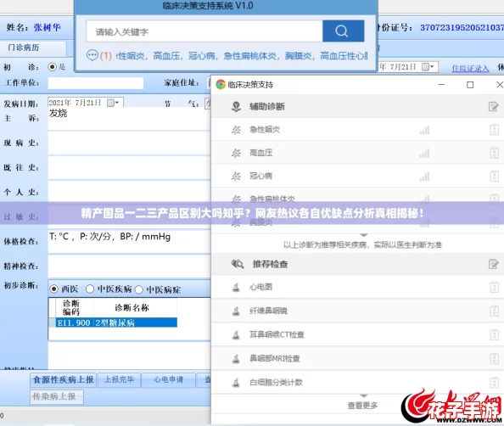Click clipboard icon in 心电图 row

pyautogui.click(x=494, y=287)
